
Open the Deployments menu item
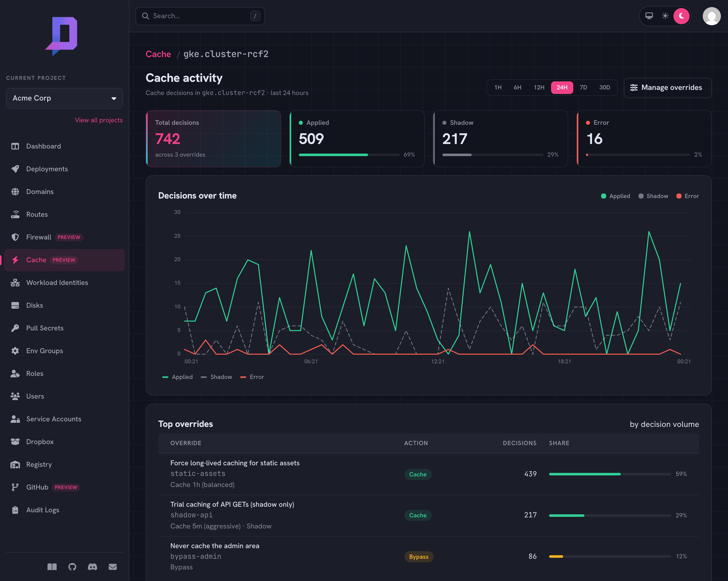tap(64, 169)
